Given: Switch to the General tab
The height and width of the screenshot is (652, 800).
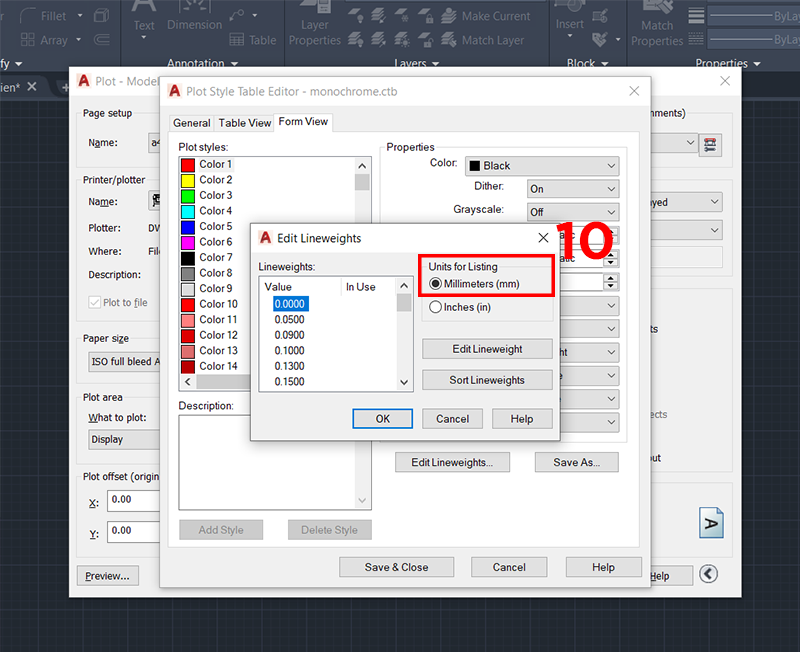Looking at the screenshot, I should 191,123.
